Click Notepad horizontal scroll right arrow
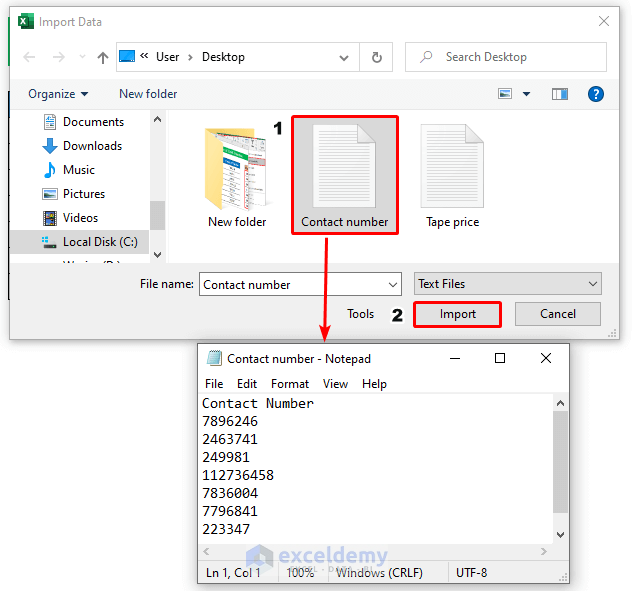 544,551
